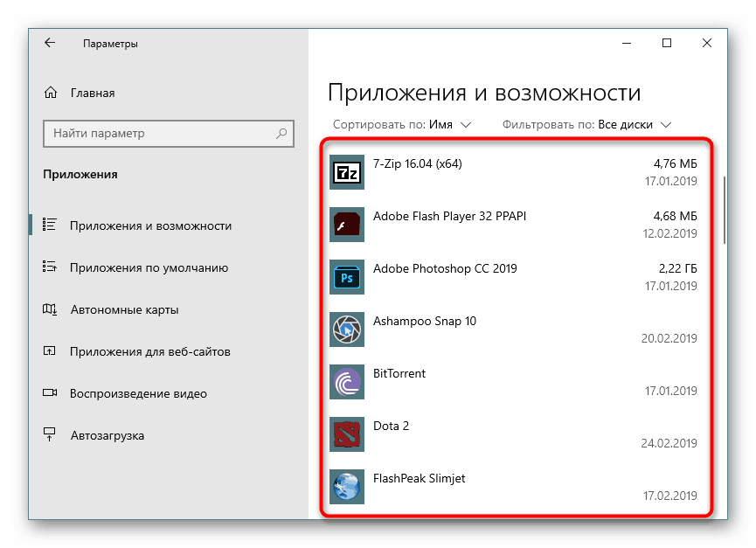
Task: Click the 4,68 МБ size value
Action: [675, 217]
